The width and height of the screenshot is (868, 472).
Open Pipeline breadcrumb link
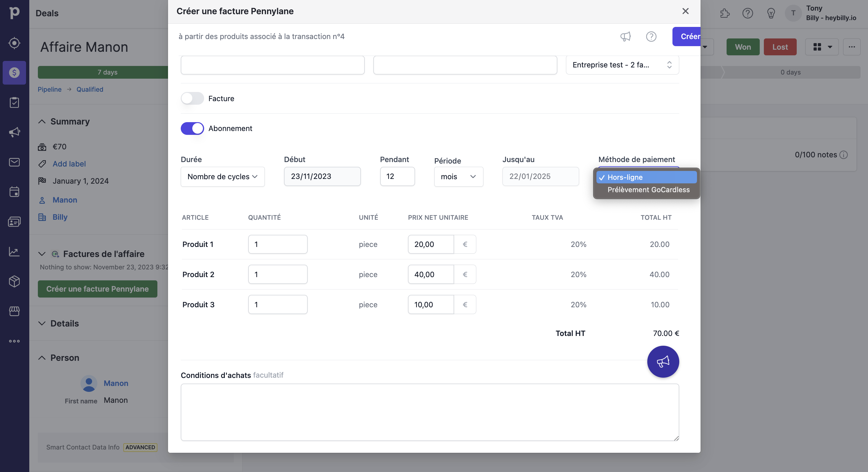coord(49,89)
